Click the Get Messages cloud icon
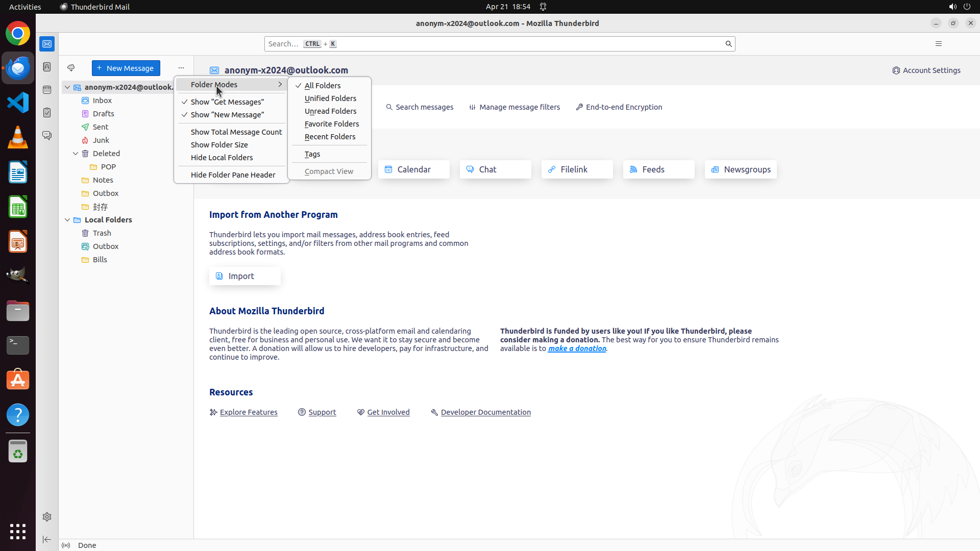Viewport: 980px width, 551px height. tap(71, 68)
